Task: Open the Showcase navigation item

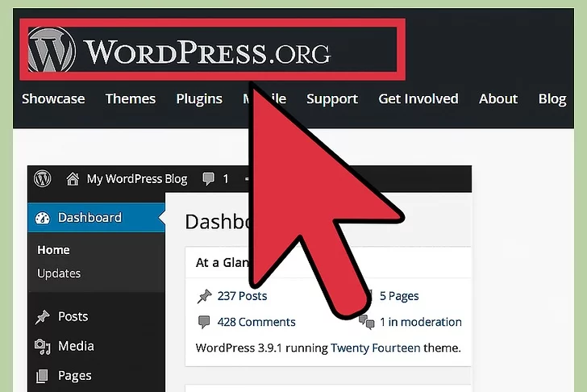Action: (53, 98)
